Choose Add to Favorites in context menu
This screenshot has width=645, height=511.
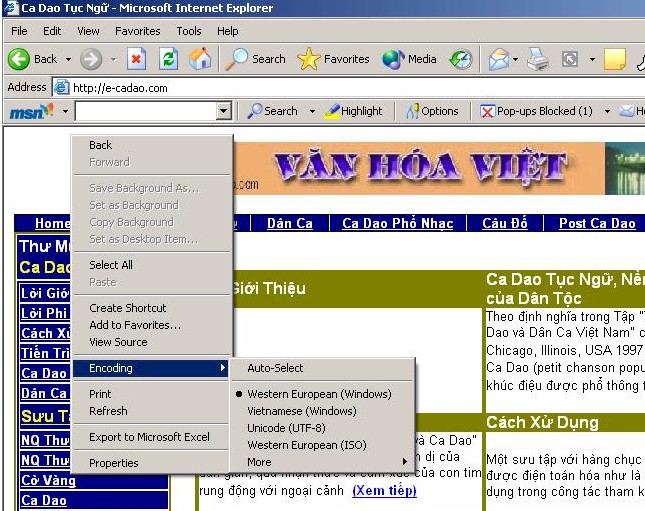tap(151, 325)
